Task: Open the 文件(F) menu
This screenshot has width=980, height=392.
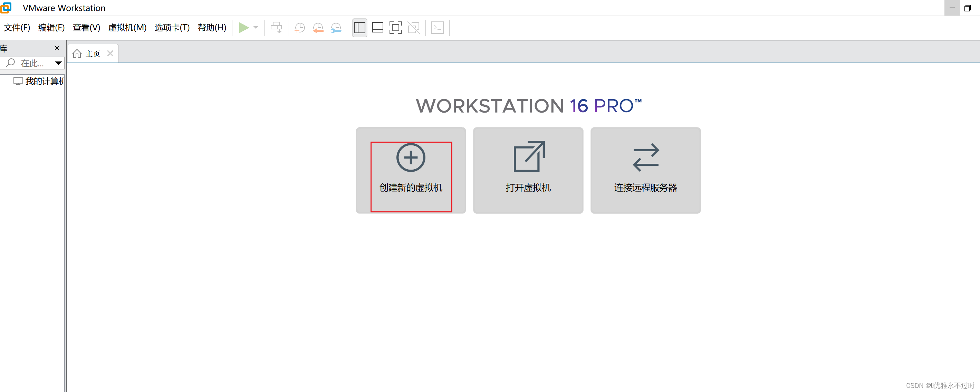Action: coord(17,27)
